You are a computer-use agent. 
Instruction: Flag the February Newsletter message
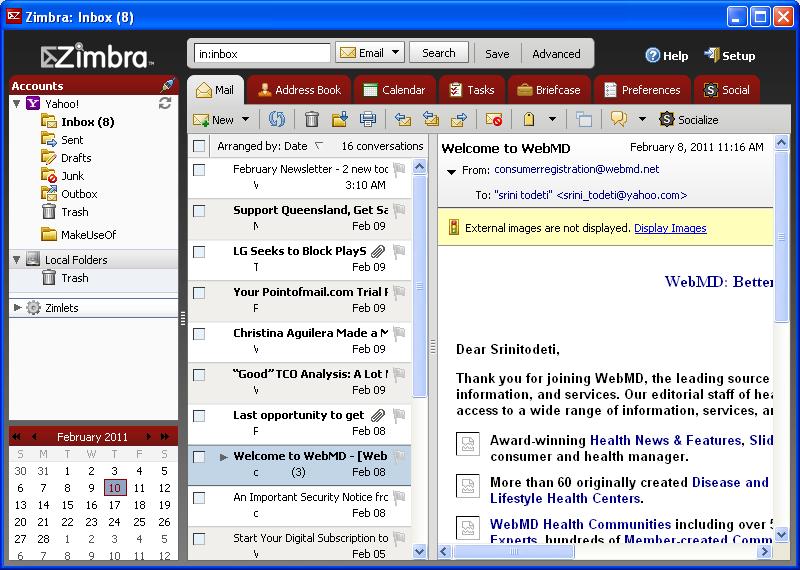click(399, 169)
